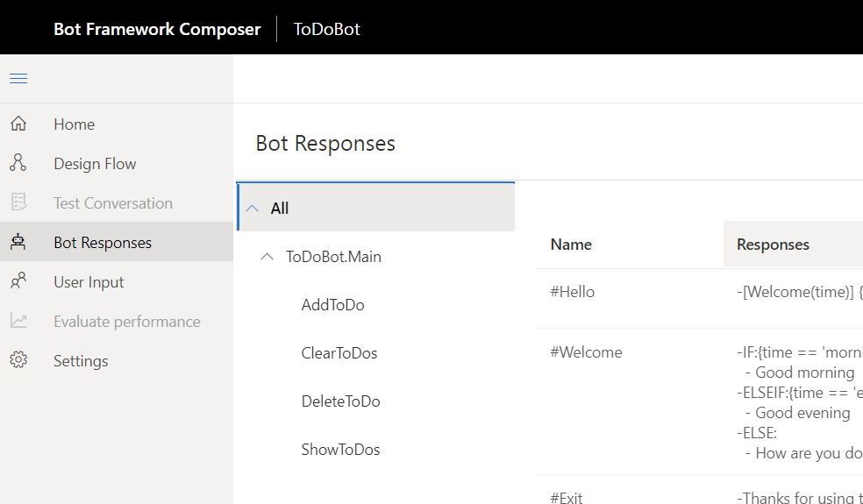
Task: Click the Settings gear icon
Action: (18, 360)
